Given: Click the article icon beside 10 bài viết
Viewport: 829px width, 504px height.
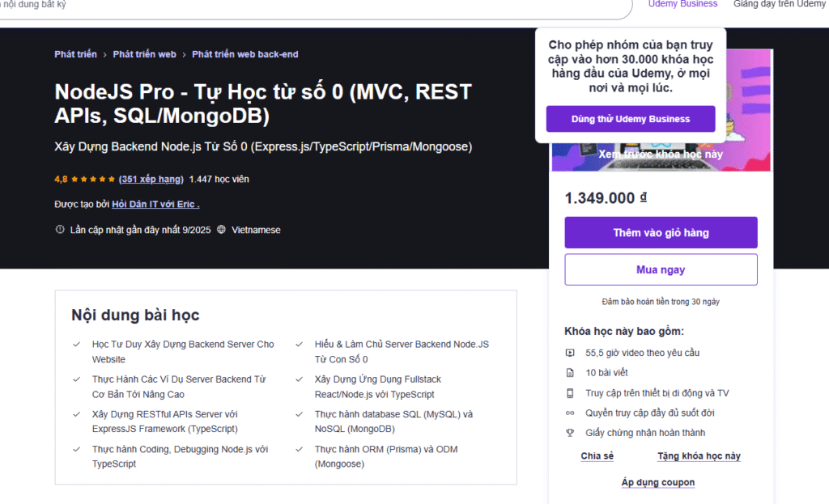Looking at the screenshot, I should pos(570,373).
